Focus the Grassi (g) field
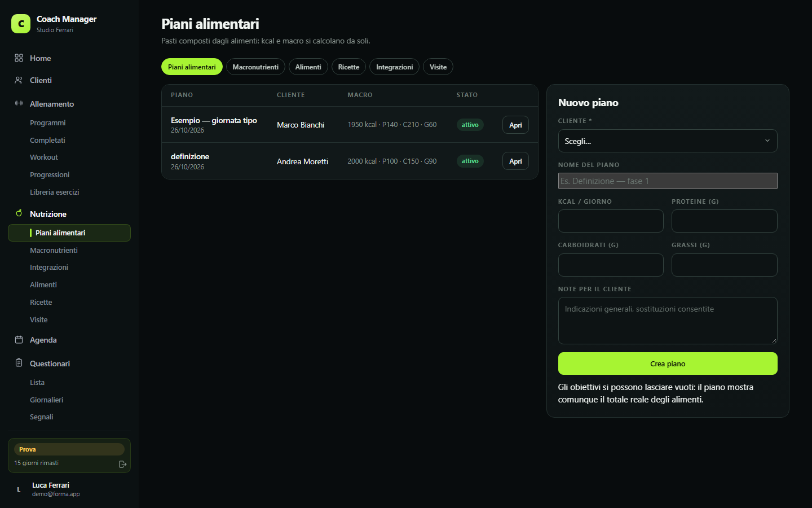 (x=725, y=265)
